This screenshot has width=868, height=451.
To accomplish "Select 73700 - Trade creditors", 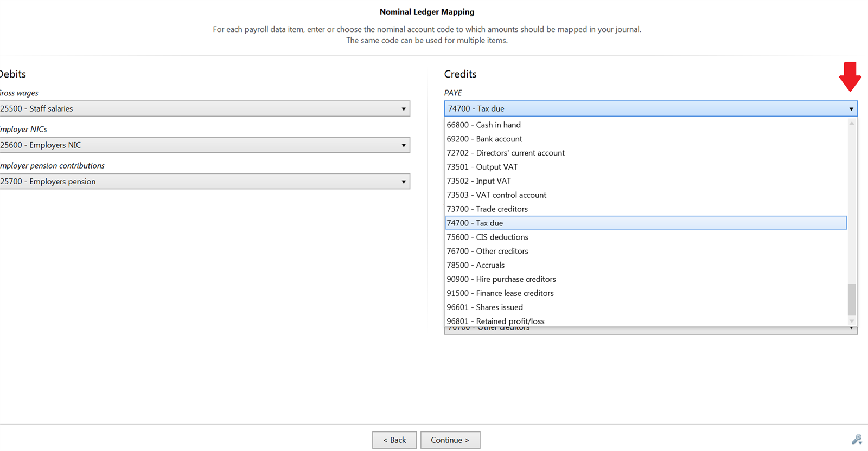I will (646, 209).
